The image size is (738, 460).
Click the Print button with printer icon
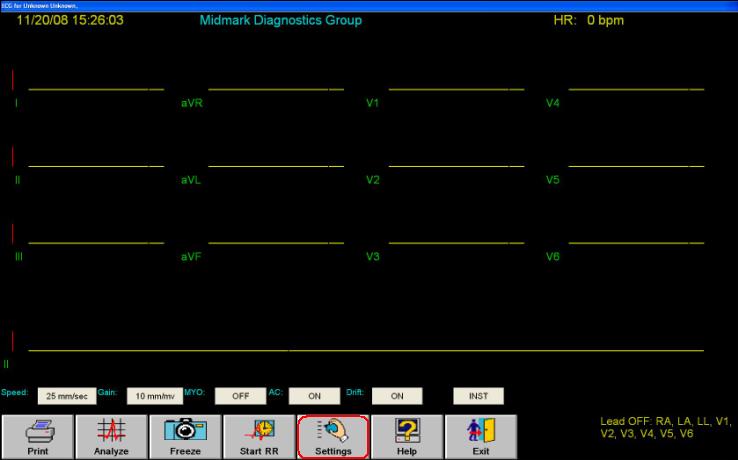38,437
